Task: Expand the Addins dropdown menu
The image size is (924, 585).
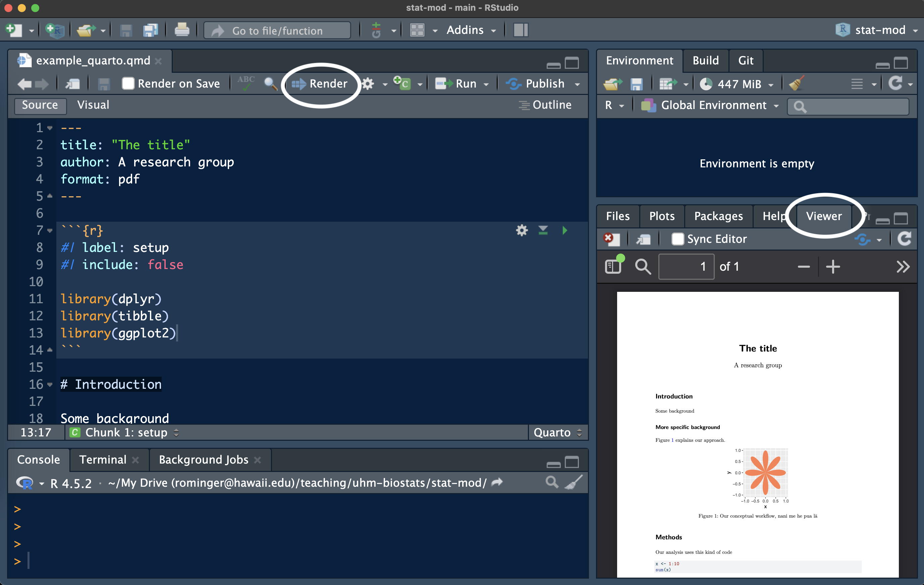Action: [471, 30]
